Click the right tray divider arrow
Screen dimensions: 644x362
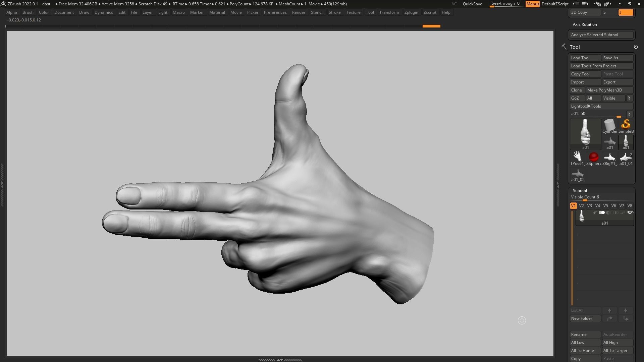pos(557,184)
